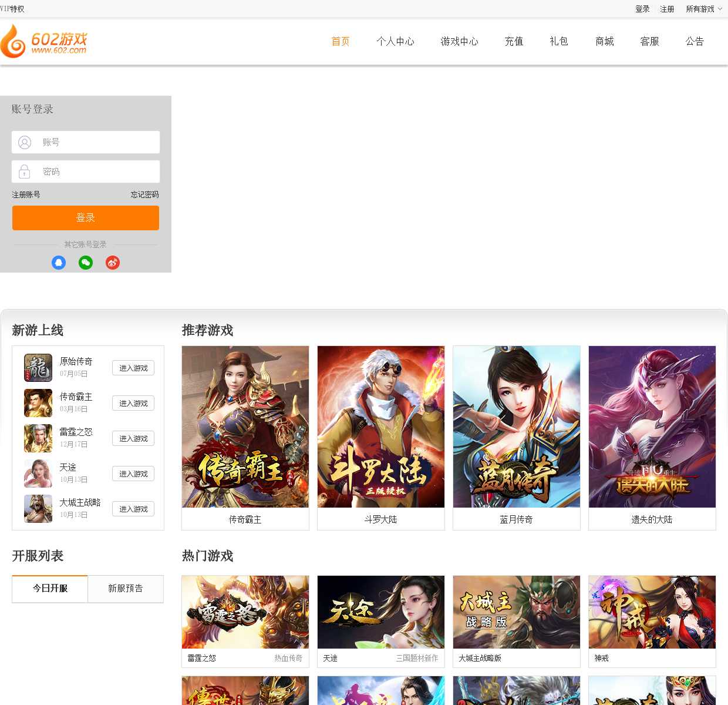The width and height of the screenshot is (728, 705).
Task: Click 登录 link in top bar
Action: point(642,9)
